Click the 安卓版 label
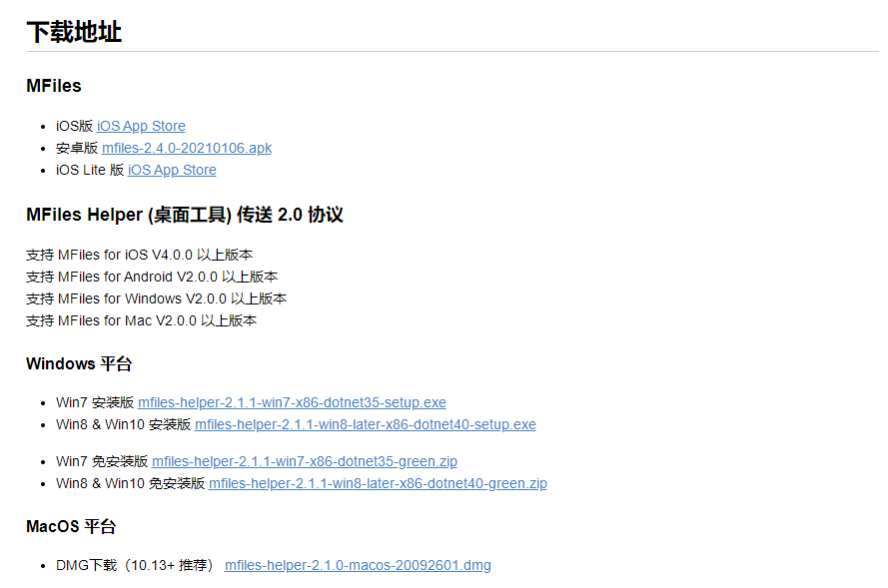888x588 pixels. pos(77,148)
